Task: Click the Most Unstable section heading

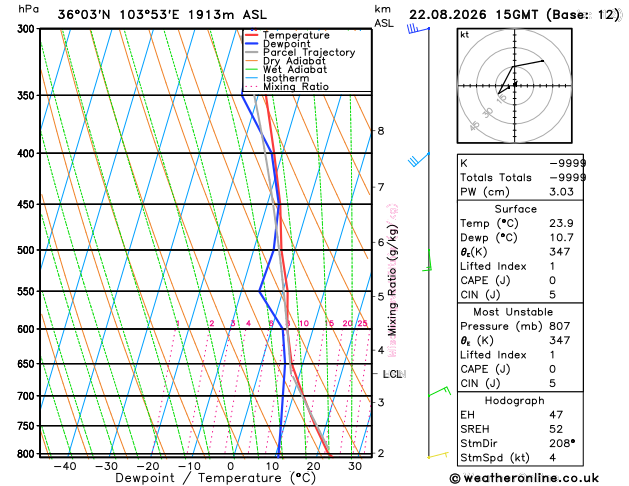Action: click(x=513, y=312)
